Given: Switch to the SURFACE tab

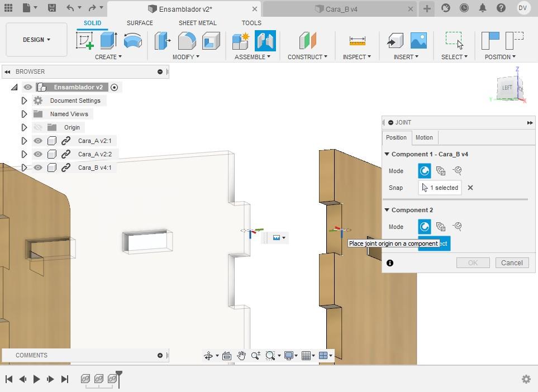Looking at the screenshot, I should click(x=140, y=23).
